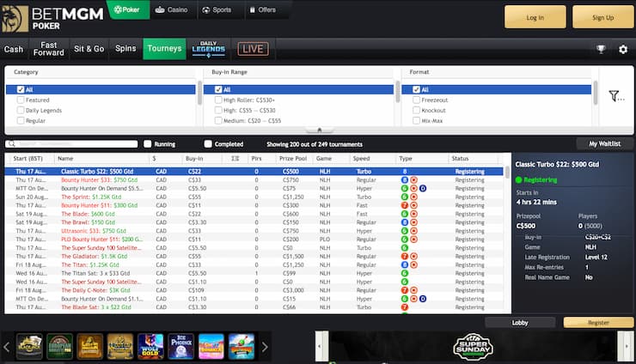Check the Regular category filter

pos(21,121)
